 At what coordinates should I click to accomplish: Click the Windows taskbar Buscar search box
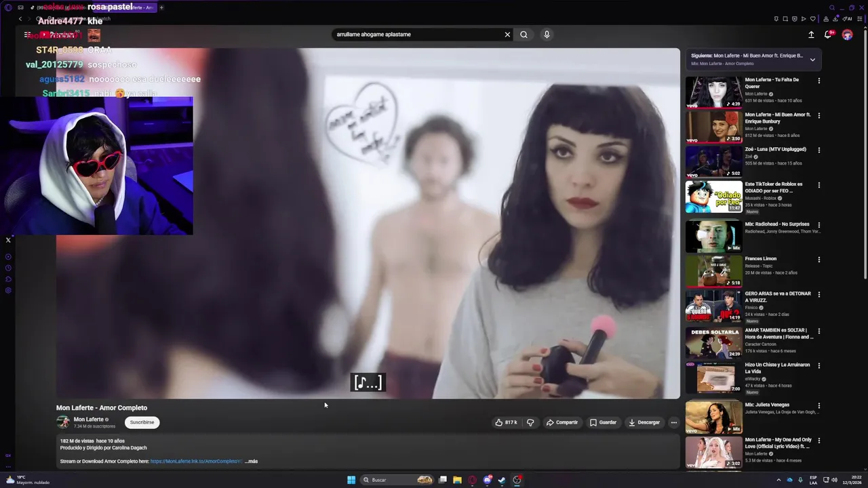[397, 480]
